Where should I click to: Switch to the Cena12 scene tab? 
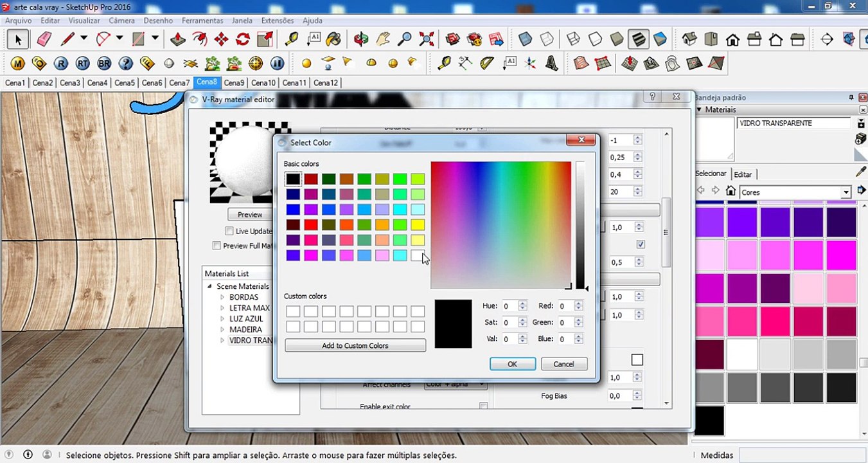pos(326,83)
